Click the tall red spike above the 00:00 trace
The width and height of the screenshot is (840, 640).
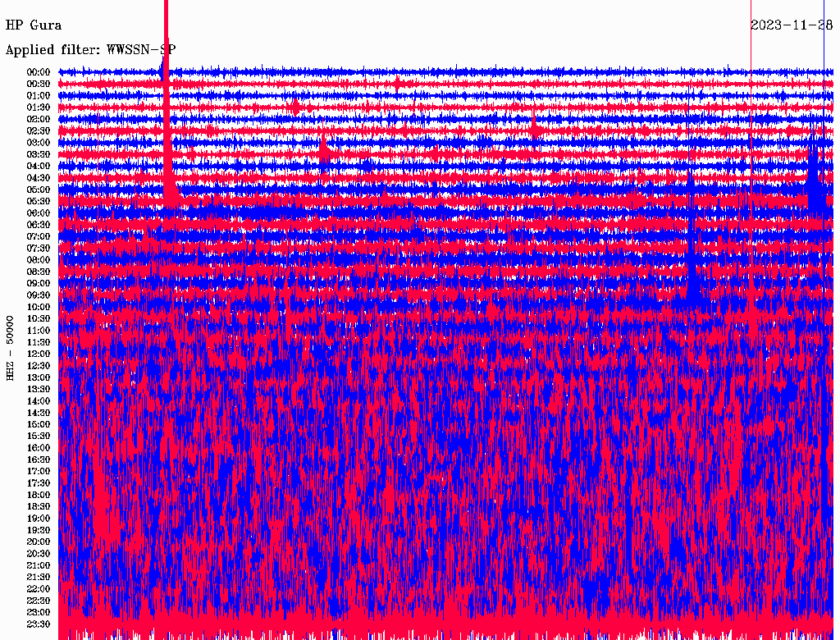(x=166, y=33)
